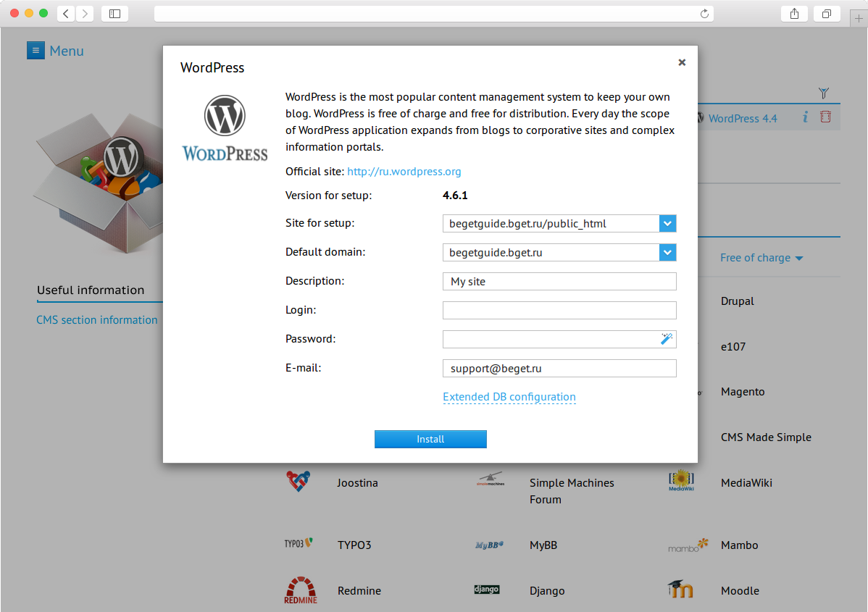The width and height of the screenshot is (868, 612).
Task: Click the Simple Machines Forum logo
Action: [x=491, y=479]
